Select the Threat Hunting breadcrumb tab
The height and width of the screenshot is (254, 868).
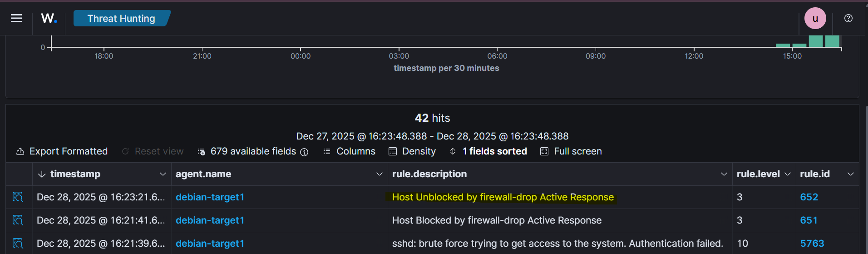pos(121,18)
